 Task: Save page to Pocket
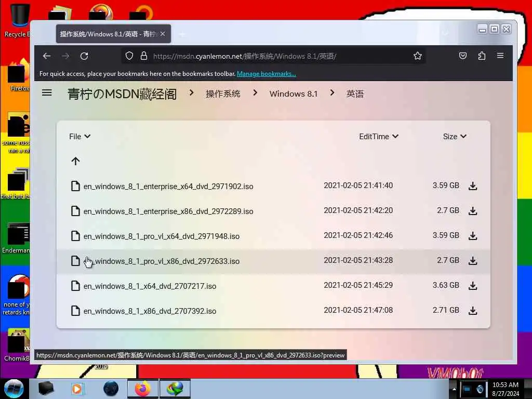[463, 56]
